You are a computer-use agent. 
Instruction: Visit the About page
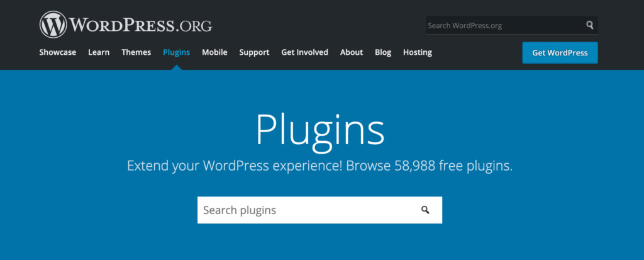click(351, 52)
